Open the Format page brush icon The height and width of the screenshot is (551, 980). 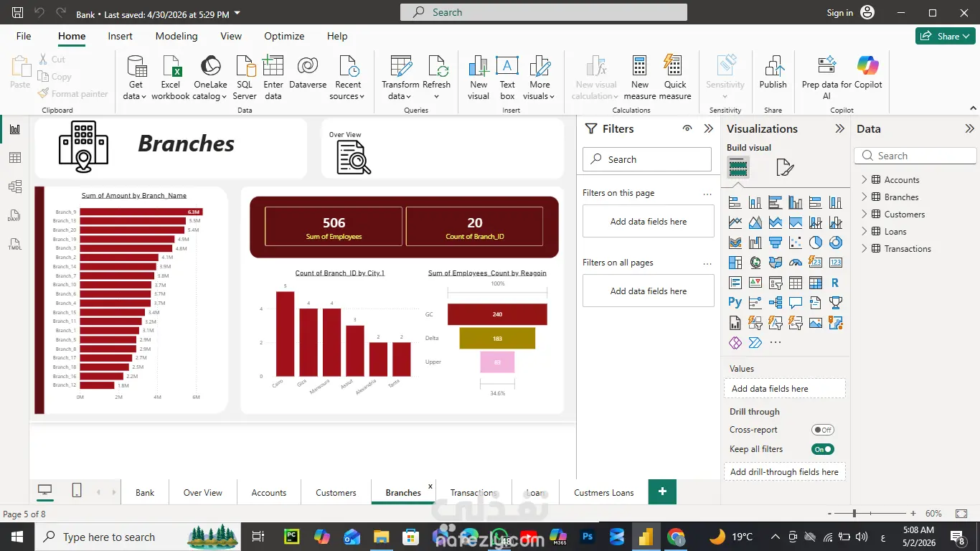click(x=785, y=168)
